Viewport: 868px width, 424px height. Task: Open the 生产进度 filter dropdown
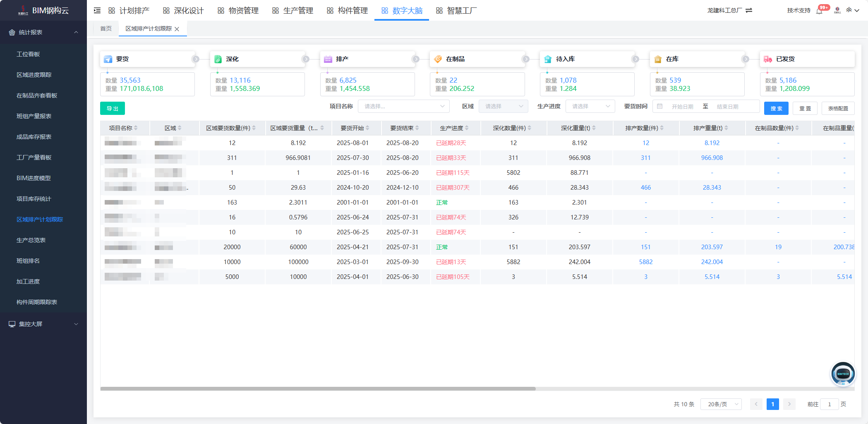pos(590,106)
